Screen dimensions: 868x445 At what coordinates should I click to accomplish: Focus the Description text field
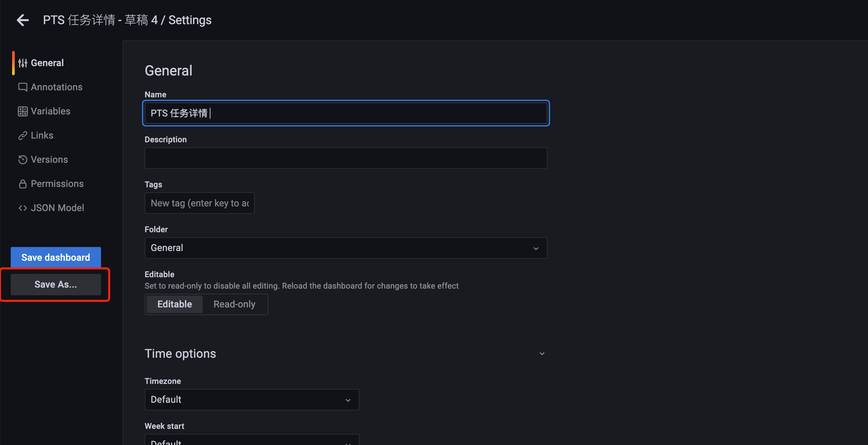point(345,158)
